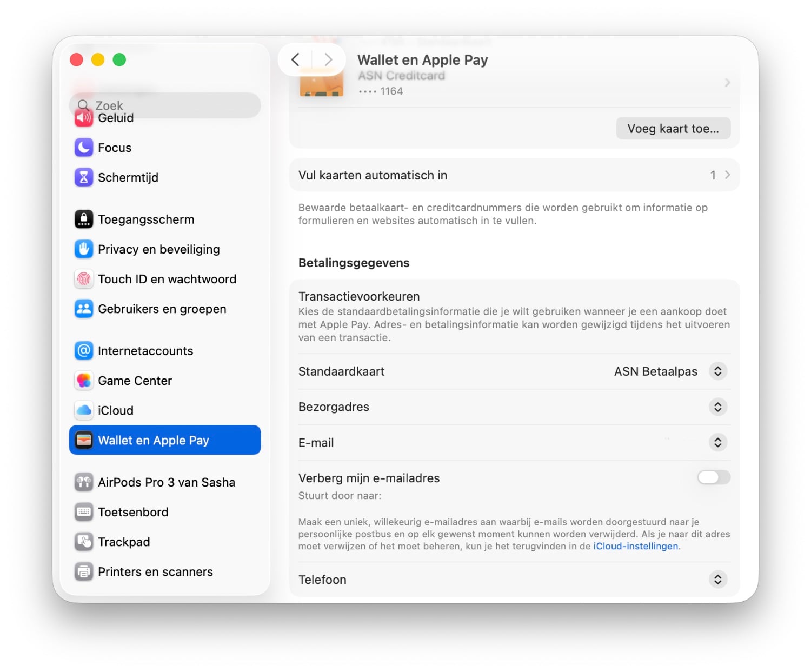Open Toegangsscherm lock icon
The height and width of the screenshot is (672, 811).
pos(84,219)
